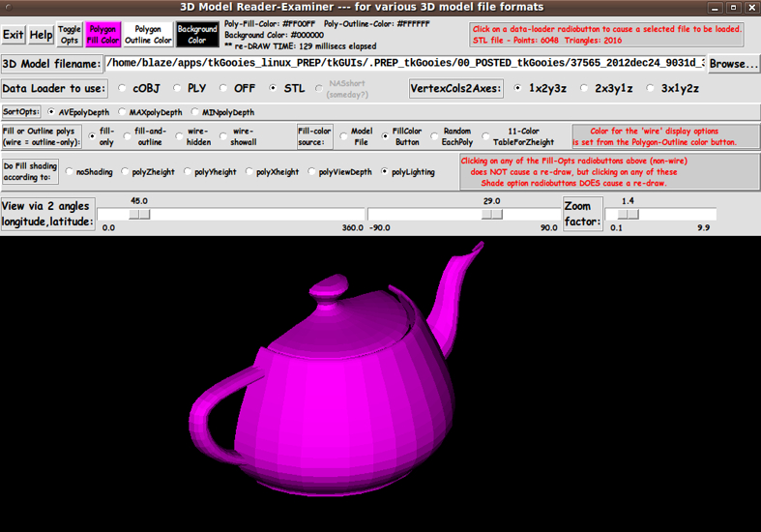Open the Help button

click(x=41, y=35)
